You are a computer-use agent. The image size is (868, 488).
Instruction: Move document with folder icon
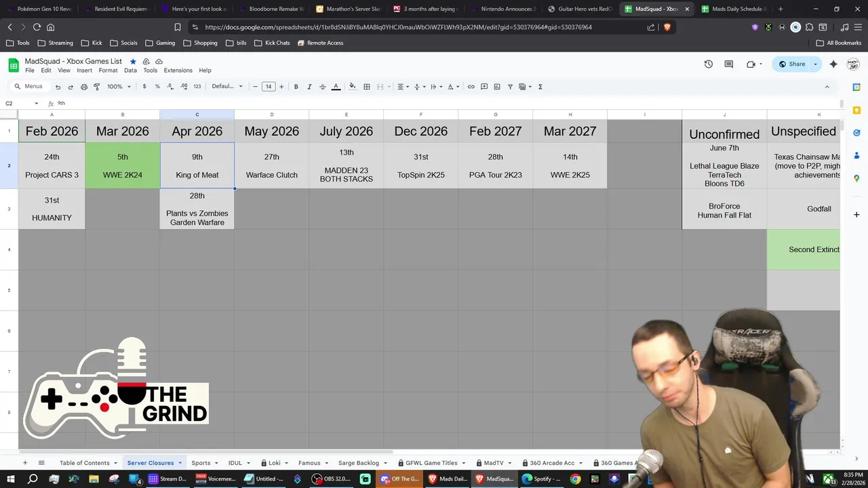coord(146,61)
